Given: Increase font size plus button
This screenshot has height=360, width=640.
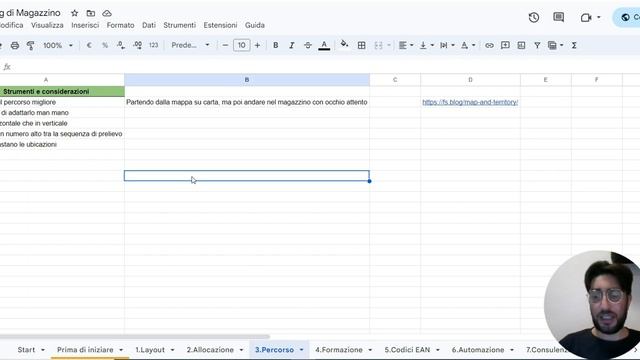Looking at the screenshot, I should [x=257, y=45].
